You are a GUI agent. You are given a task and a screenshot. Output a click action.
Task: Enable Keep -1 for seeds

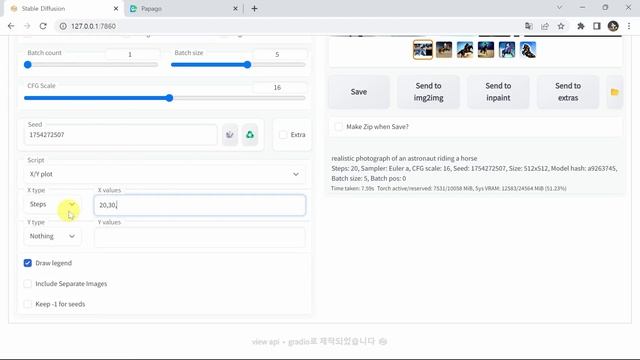point(28,304)
